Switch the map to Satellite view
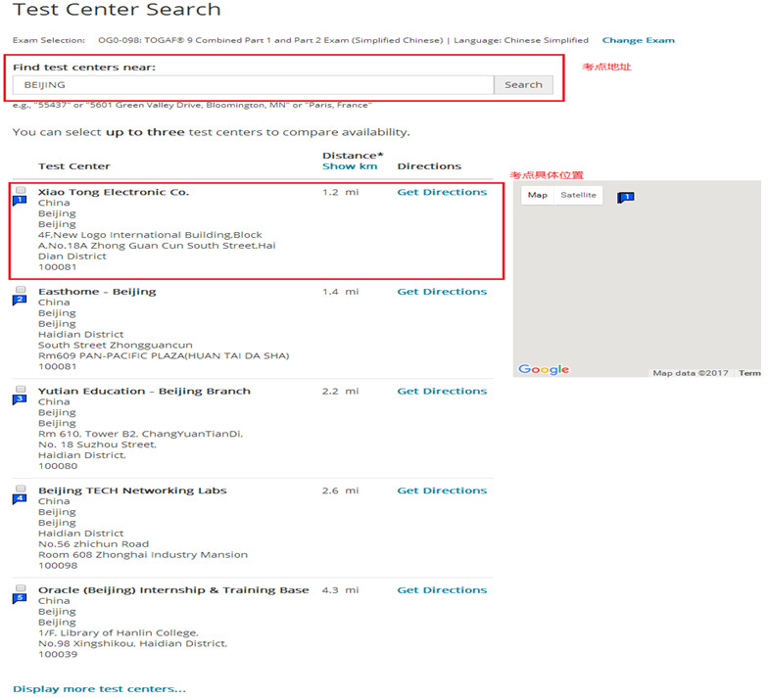This screenshot has height=700, width=768. click(578, 195)
